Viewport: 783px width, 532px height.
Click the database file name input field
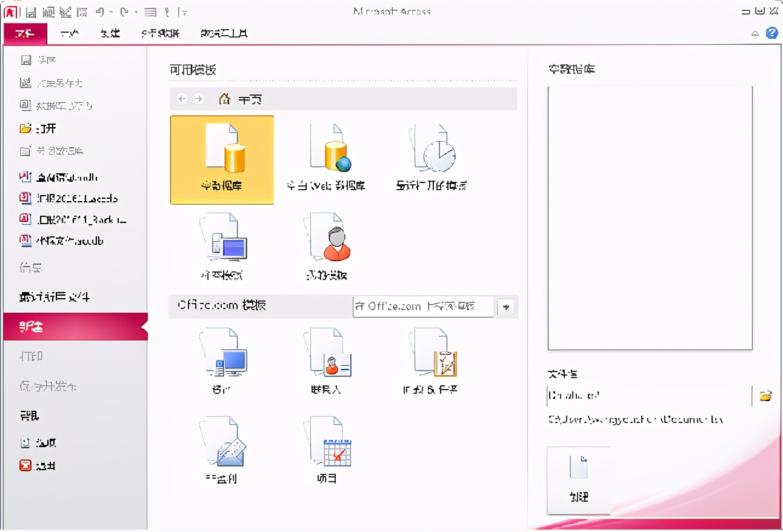point(648,395)
